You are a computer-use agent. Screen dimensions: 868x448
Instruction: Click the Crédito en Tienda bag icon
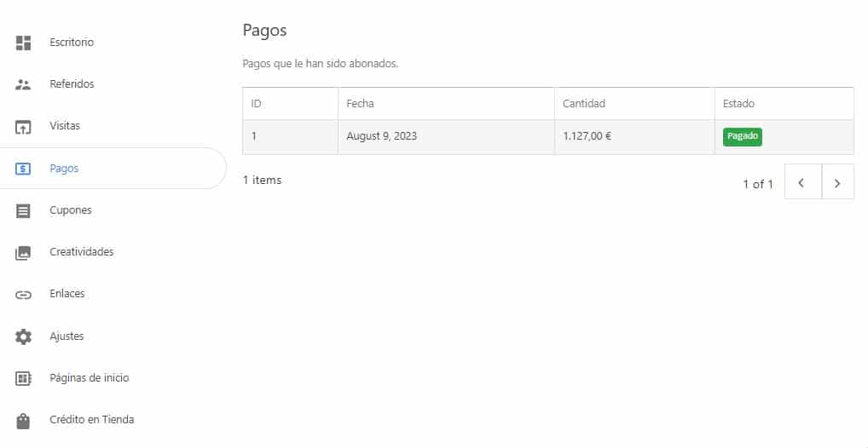(23, 421)
